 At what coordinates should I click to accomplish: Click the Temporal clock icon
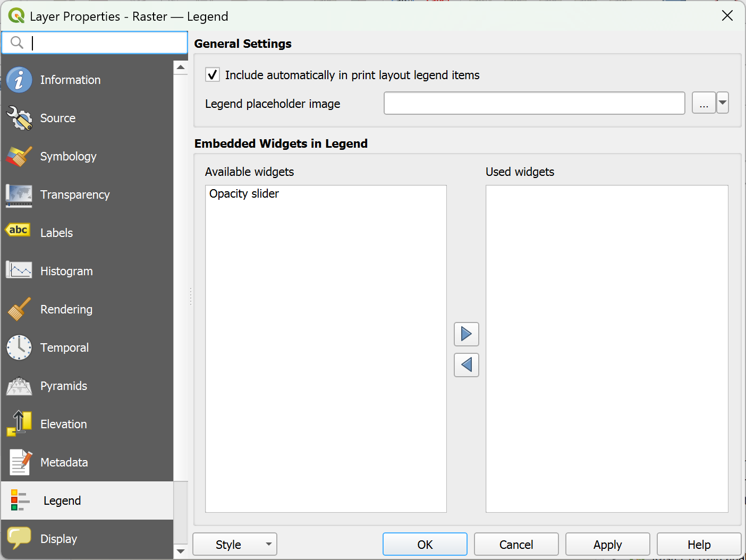click(19, 347)
